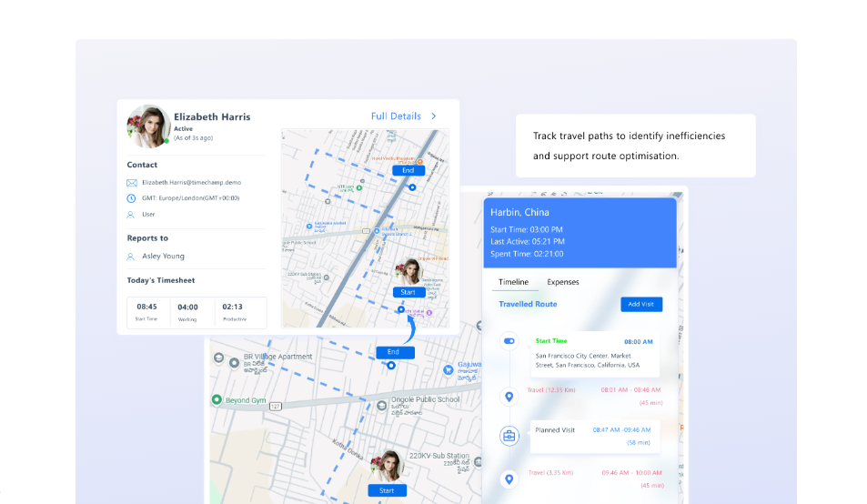
Task: Click the User role person icon
Action: click(x=130, y=215)
